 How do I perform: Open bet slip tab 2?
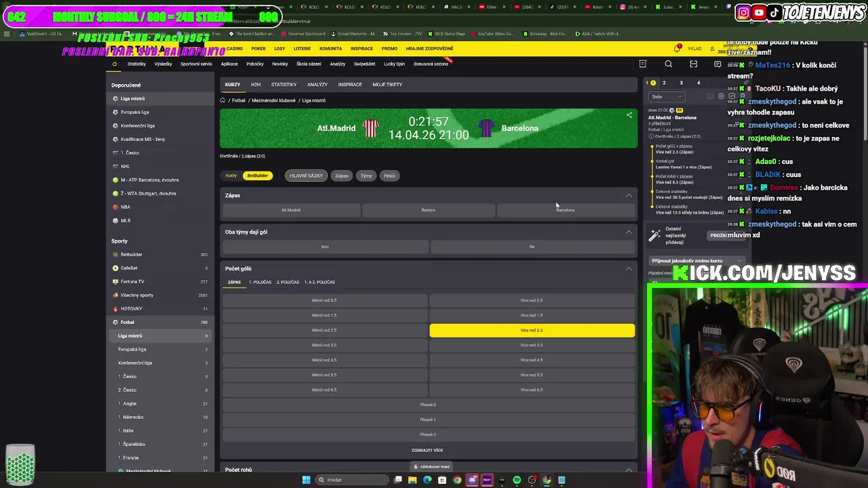[664, 83]
